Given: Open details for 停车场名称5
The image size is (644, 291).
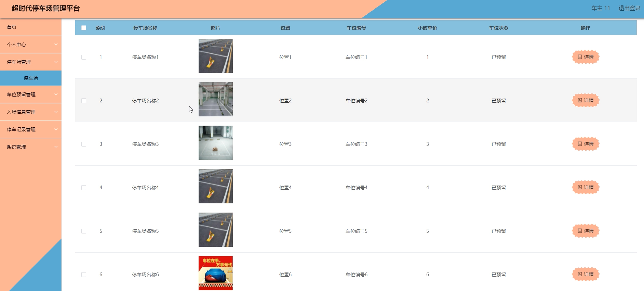Looking at the screenshot, I should click(586, 231).
